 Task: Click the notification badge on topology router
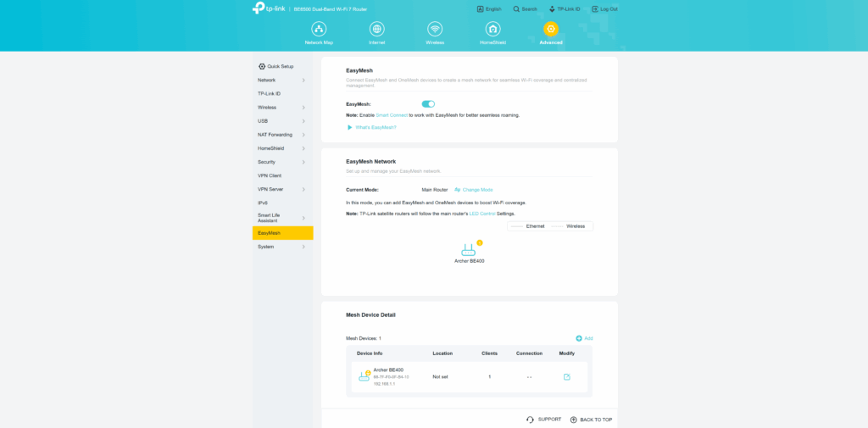(x=480, y=242)
